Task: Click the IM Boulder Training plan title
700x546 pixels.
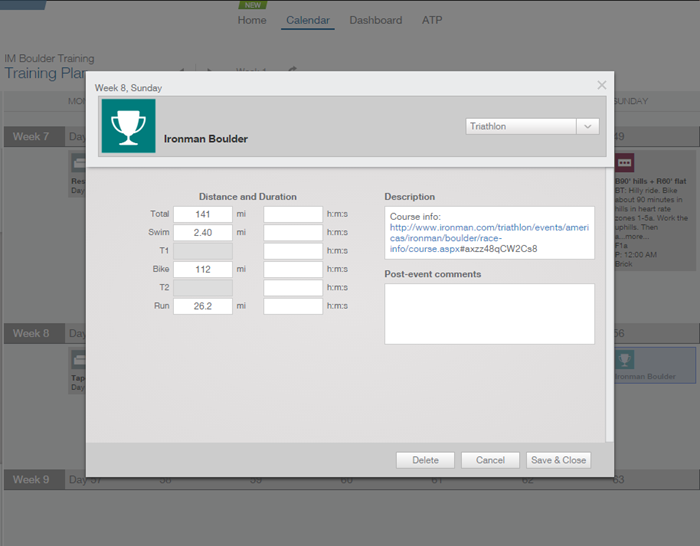Action: click(x=49, y=58)
